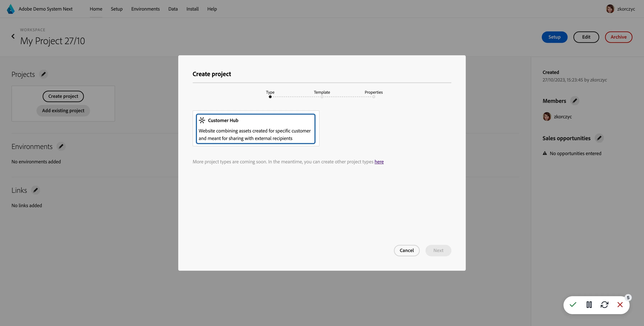Click the Environments pencil edit icon
The width and height of the screenshot is (644, 326).
coord(61,146)
